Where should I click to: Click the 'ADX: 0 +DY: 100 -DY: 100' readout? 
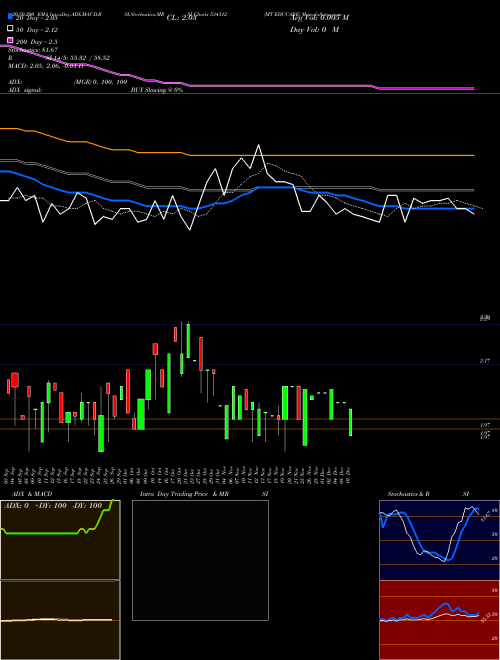[x=53, y=506]
